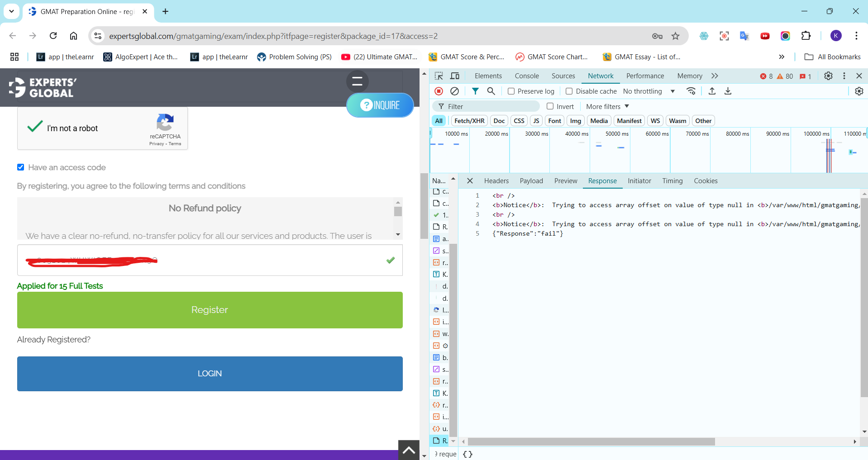Select the inspect element tool in DevTools
Viewport: 868px width, 460px height.
point(439,76)
